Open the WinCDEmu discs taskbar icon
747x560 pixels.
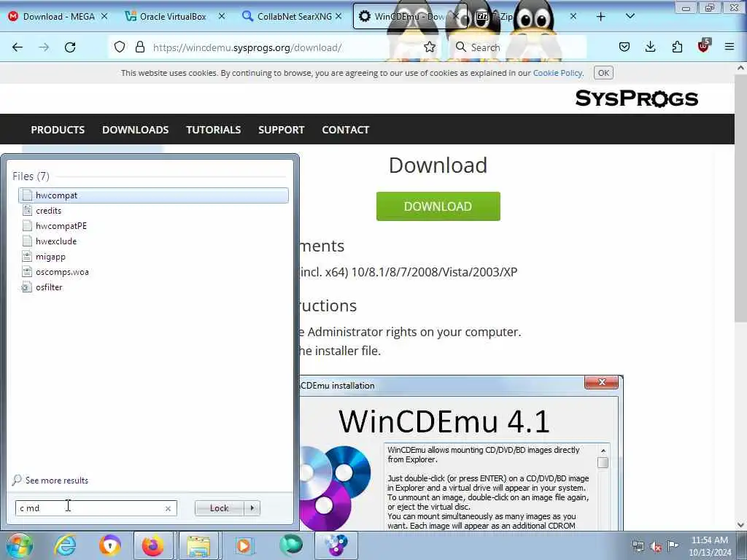pyautogui.click(x=336, y=545)
